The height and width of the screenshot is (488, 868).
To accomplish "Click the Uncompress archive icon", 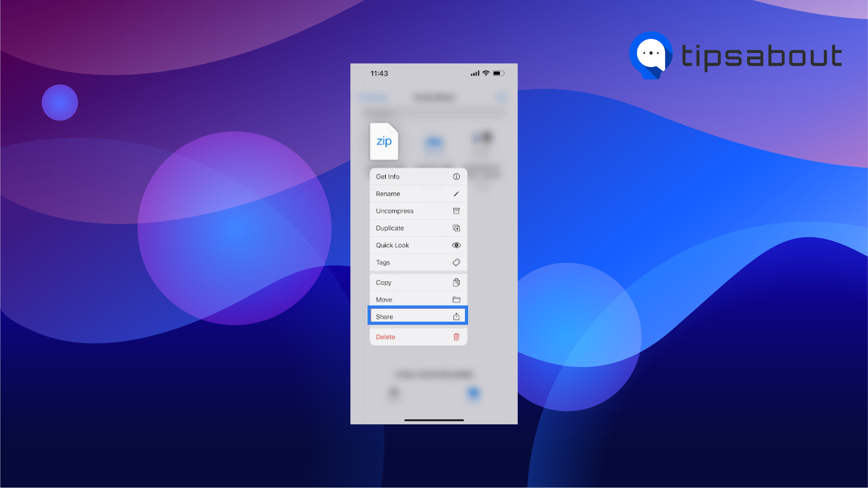I will tap(456, 211).
